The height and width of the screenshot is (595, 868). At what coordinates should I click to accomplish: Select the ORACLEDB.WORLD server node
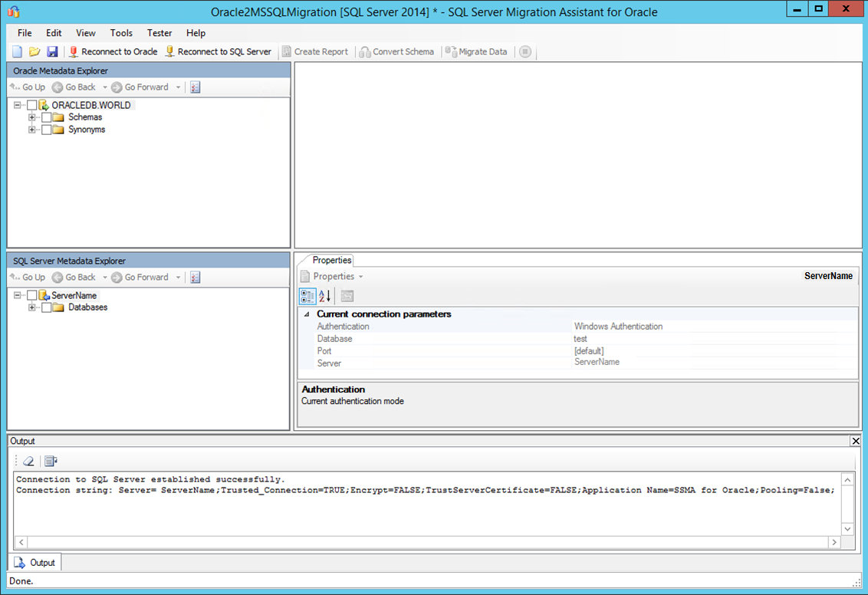point(90,105)
